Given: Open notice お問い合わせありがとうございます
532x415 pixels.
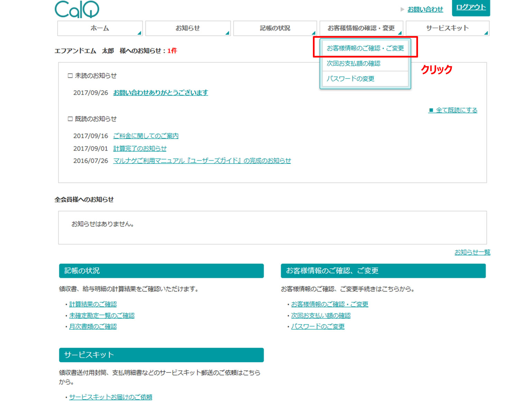Looking at the screenshot, I should [x=161, y=93].
